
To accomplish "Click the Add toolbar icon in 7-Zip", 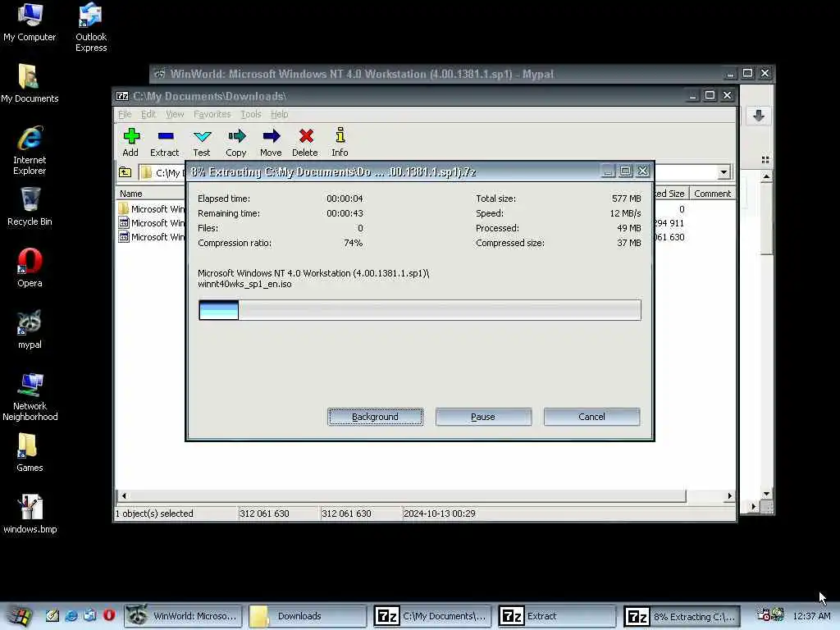I will click(130, 142).
